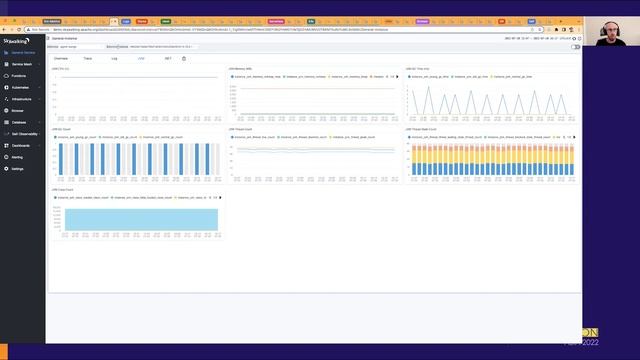
Task: Click the Alerting sidebar icon
Action: tap(6, 157)
